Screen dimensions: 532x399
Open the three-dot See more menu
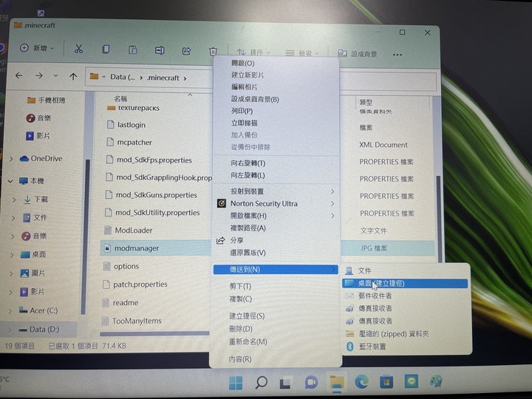click(x=398, y=55)
